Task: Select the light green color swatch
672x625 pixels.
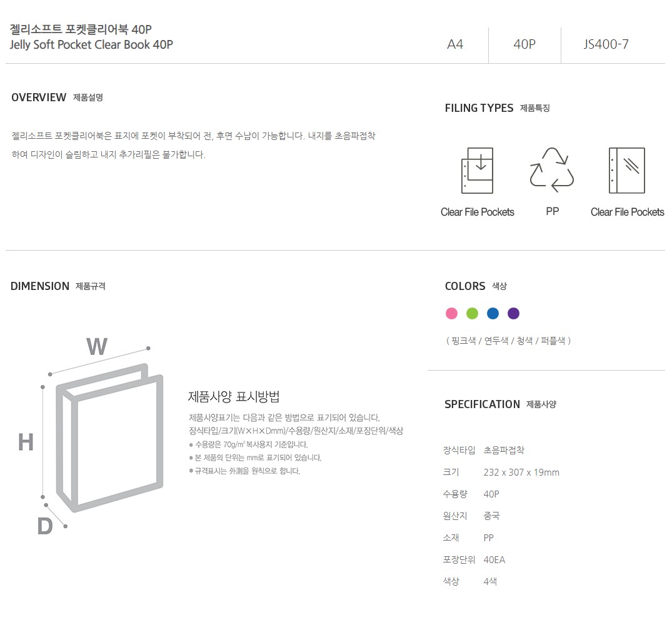Action: (472, 313)
